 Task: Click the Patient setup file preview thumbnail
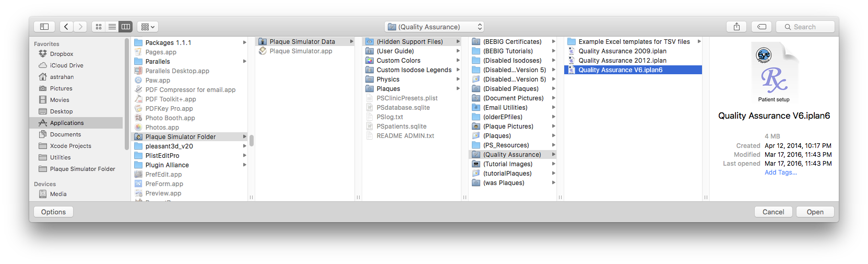pos(774,73)
